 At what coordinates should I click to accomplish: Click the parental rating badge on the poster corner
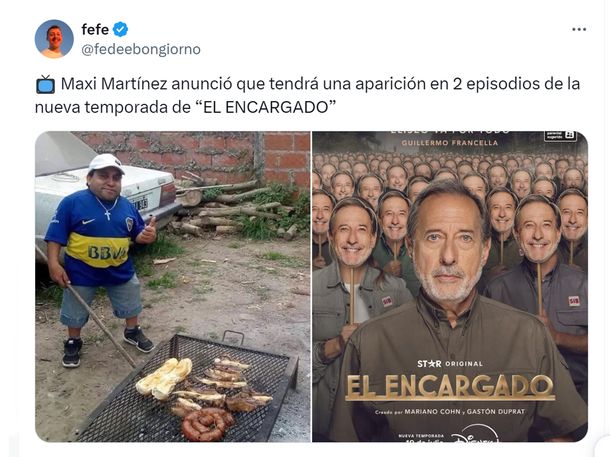click(560, 135)
